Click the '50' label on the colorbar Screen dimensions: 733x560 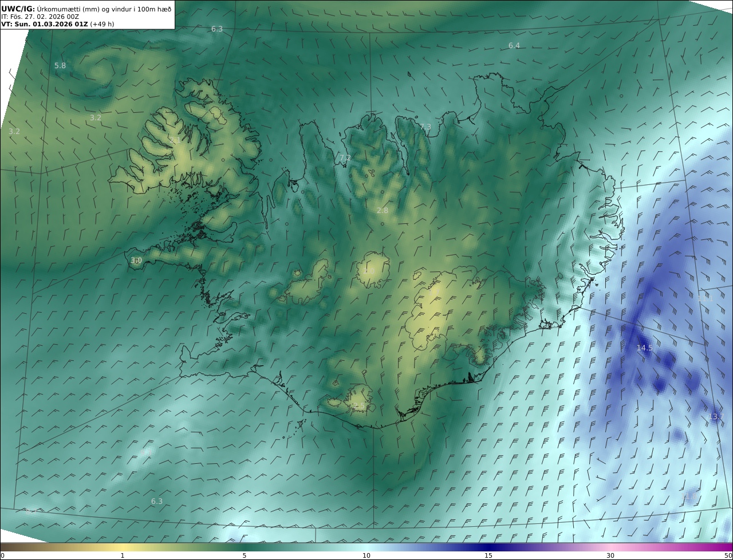pos(728,555)
